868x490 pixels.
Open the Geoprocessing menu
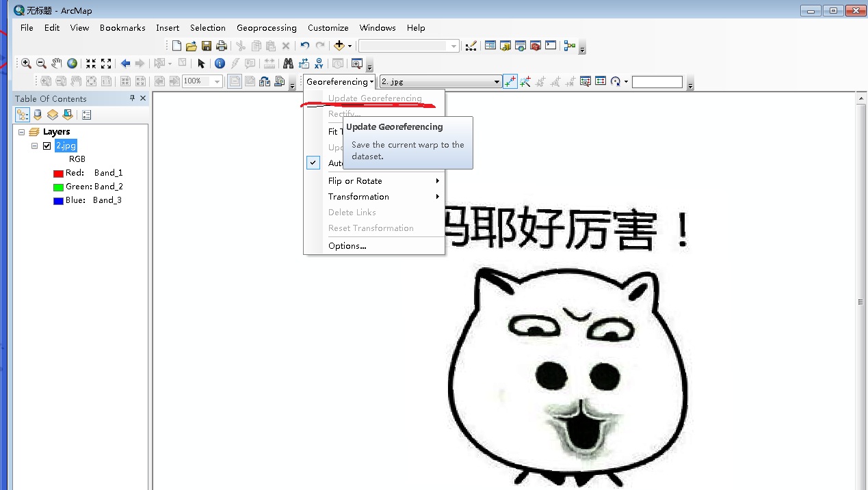[267, 28]
